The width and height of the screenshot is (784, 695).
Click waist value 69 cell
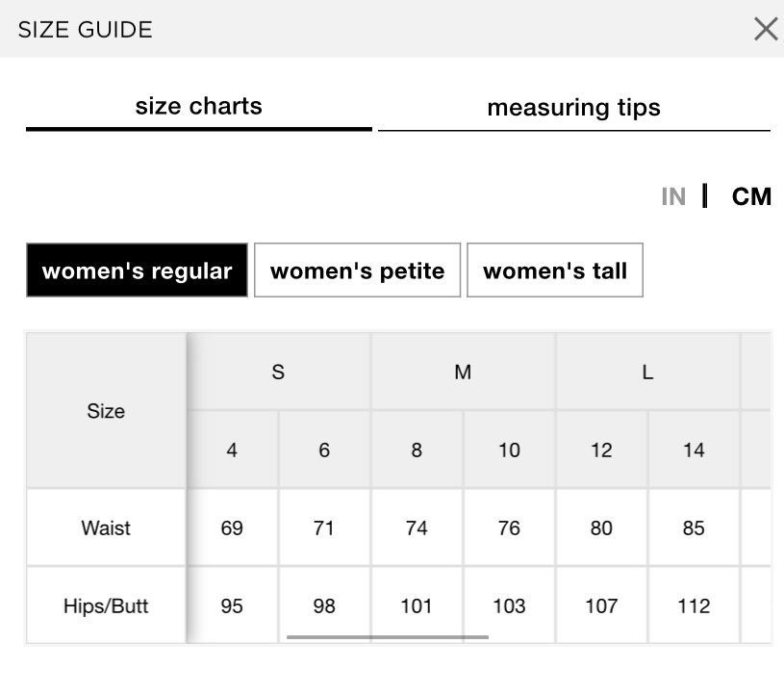tap(232, 528)
